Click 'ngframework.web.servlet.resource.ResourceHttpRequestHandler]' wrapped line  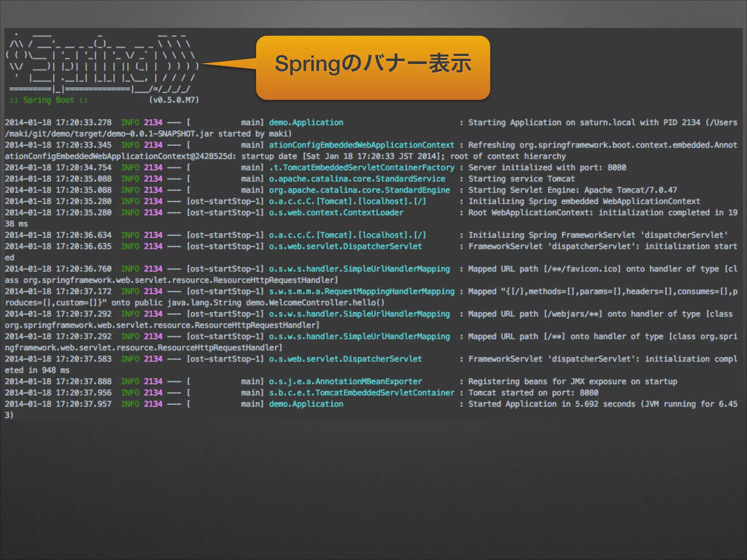143,348
